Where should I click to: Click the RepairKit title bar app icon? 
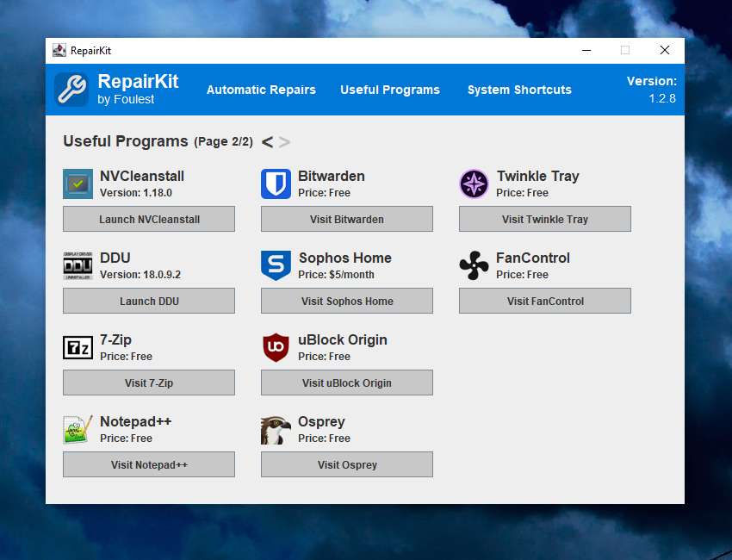click(x=59, y=51)
